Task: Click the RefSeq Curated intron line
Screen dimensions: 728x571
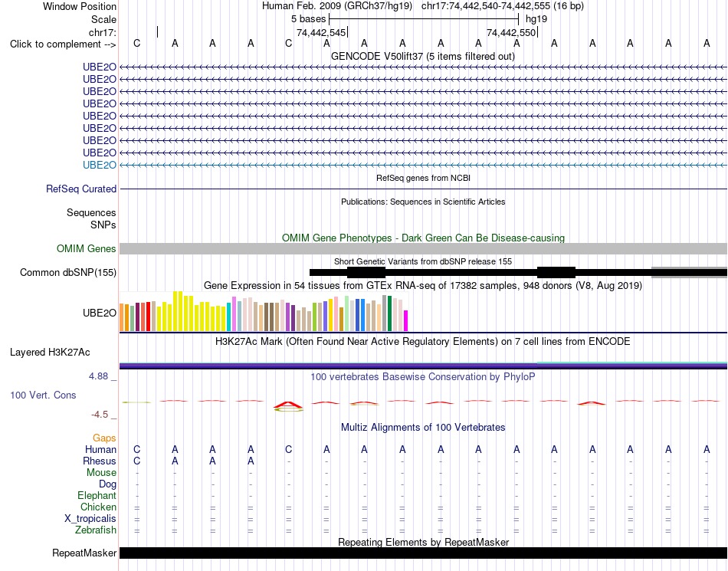Action: pyautogui.click(x=423, y=189)
